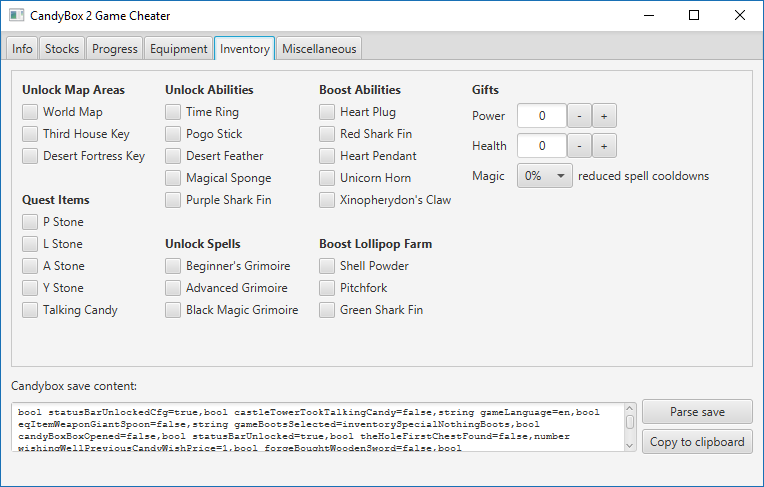Enable Shell Powder farm boost

pos(327,266)
